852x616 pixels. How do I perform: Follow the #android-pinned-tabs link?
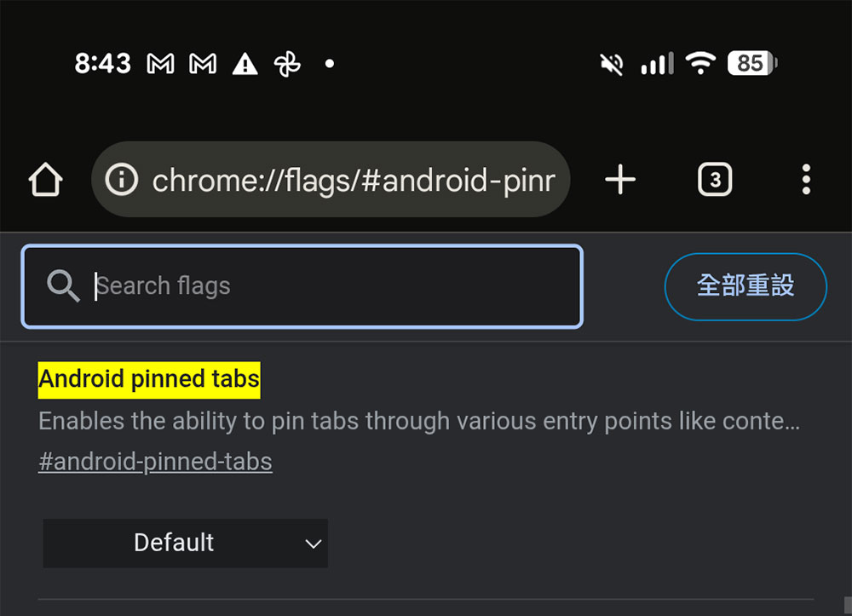(155, 461)
